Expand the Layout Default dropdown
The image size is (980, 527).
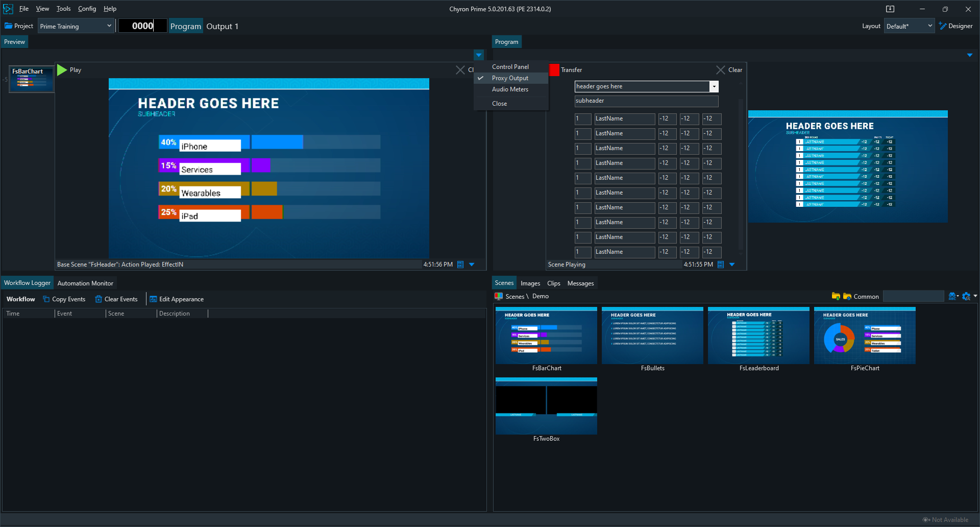coord(909,26)
